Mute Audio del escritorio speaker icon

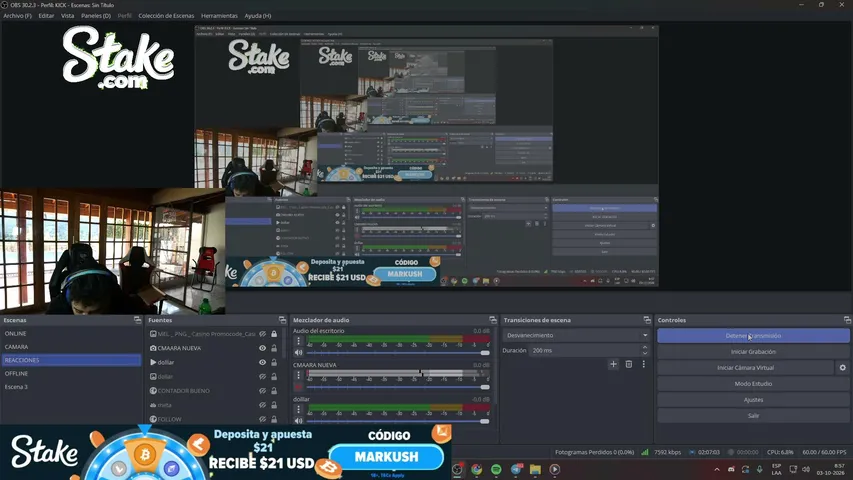click(298, 353)
